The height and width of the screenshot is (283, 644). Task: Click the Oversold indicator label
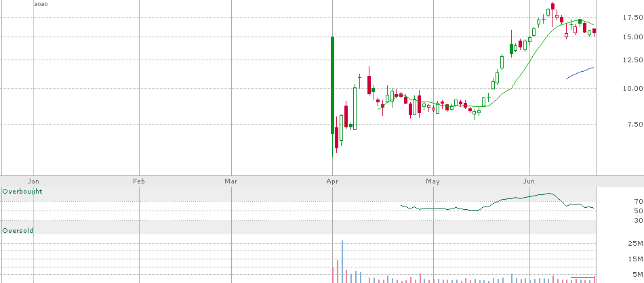coord(18,231)
